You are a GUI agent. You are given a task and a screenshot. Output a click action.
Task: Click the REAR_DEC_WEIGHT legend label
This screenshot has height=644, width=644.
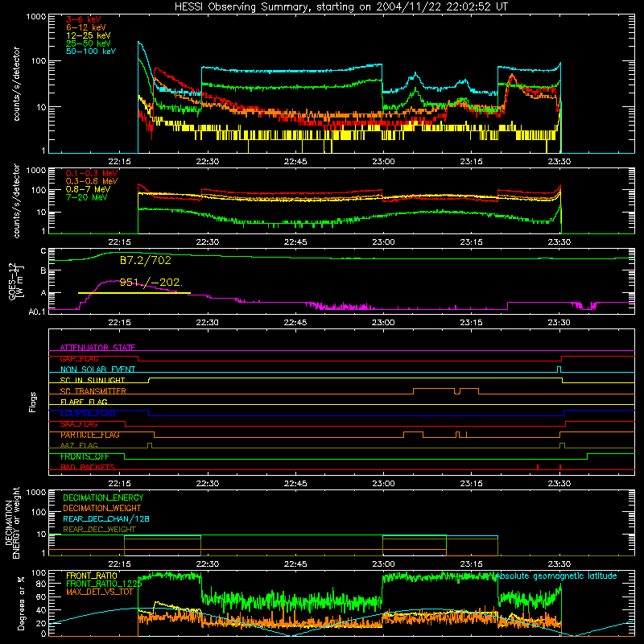tap(99, 530)
